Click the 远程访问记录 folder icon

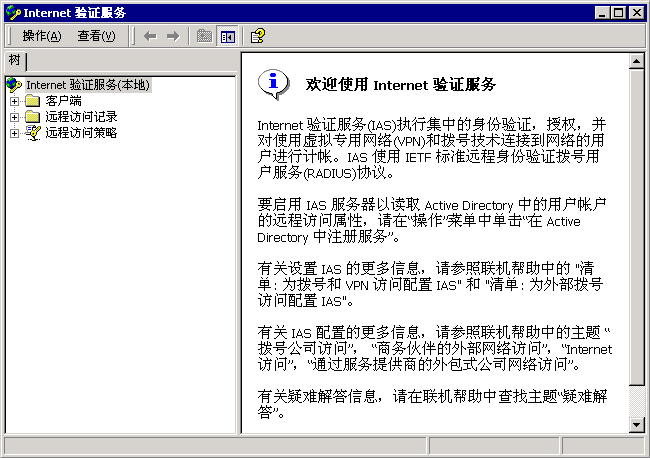point(32,117)
